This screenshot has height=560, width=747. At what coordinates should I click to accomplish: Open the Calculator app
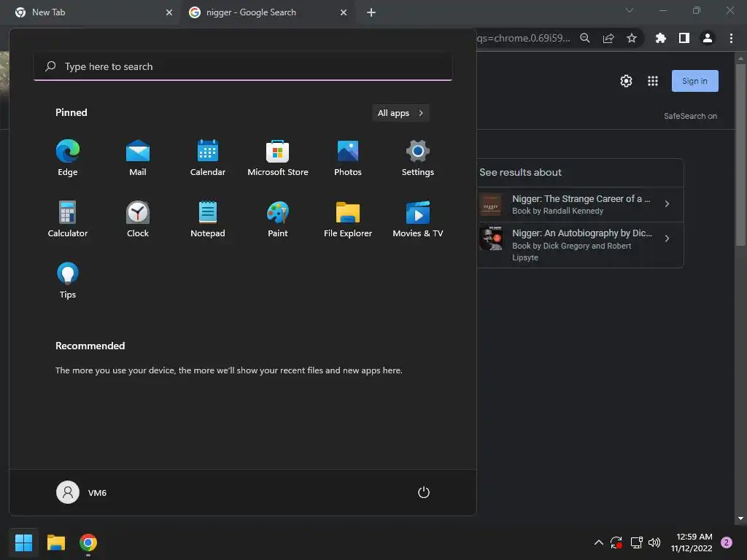tap(68, 219)
